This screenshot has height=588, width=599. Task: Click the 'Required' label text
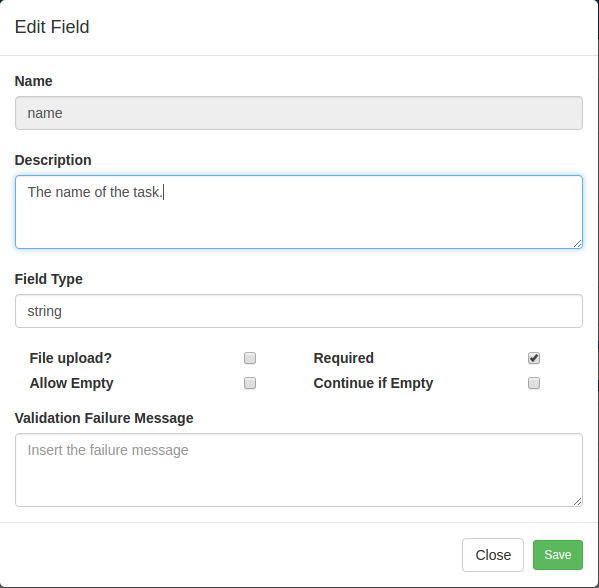tap(343, 358)
